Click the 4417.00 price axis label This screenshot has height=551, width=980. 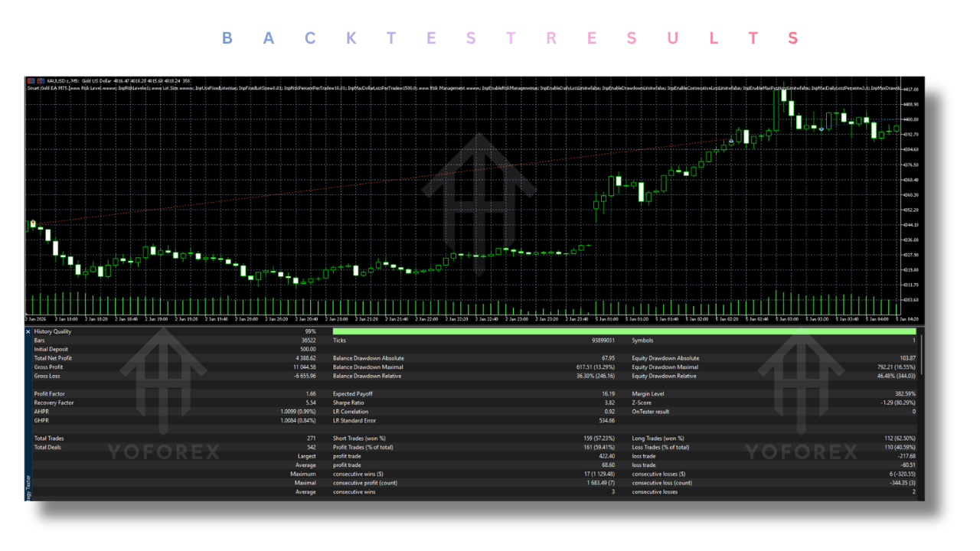tap(911, 90)
